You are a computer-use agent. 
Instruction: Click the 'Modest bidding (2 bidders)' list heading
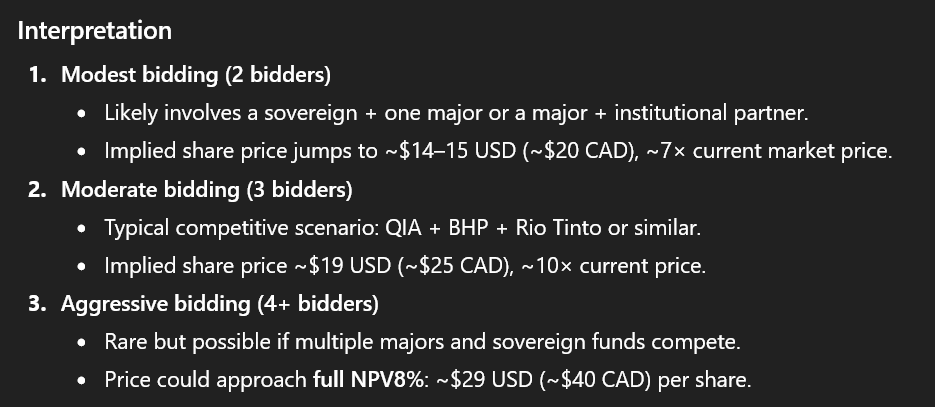(x=196, y=75)
